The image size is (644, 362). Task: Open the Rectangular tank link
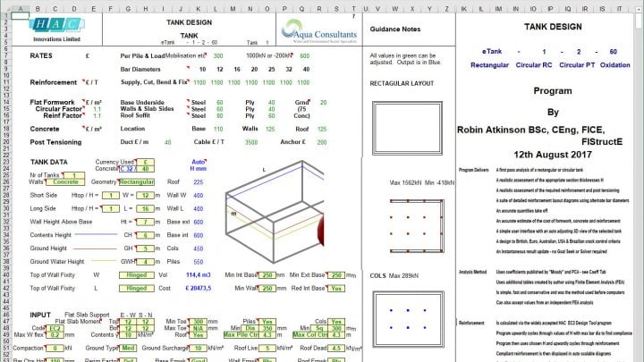pos(489,65)
